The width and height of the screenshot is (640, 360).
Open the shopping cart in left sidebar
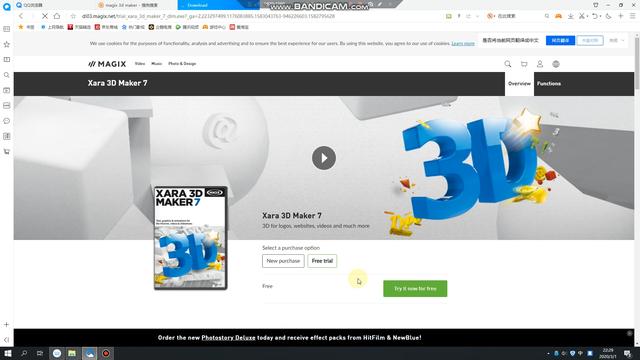[x=7, y=151]
